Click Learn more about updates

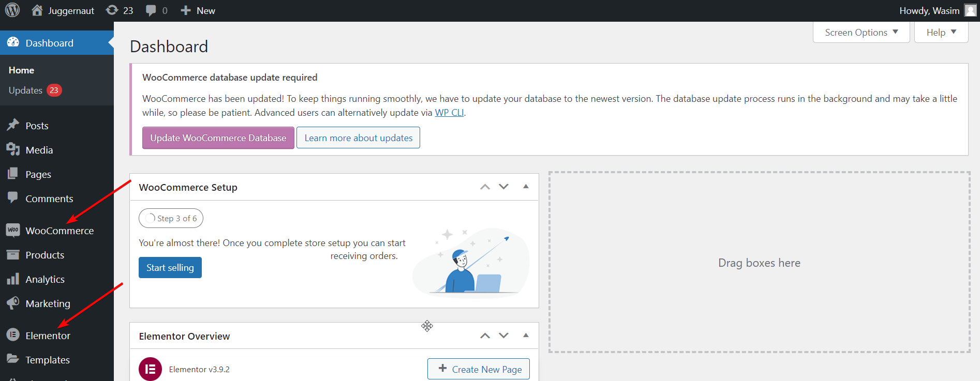[358, 138]
